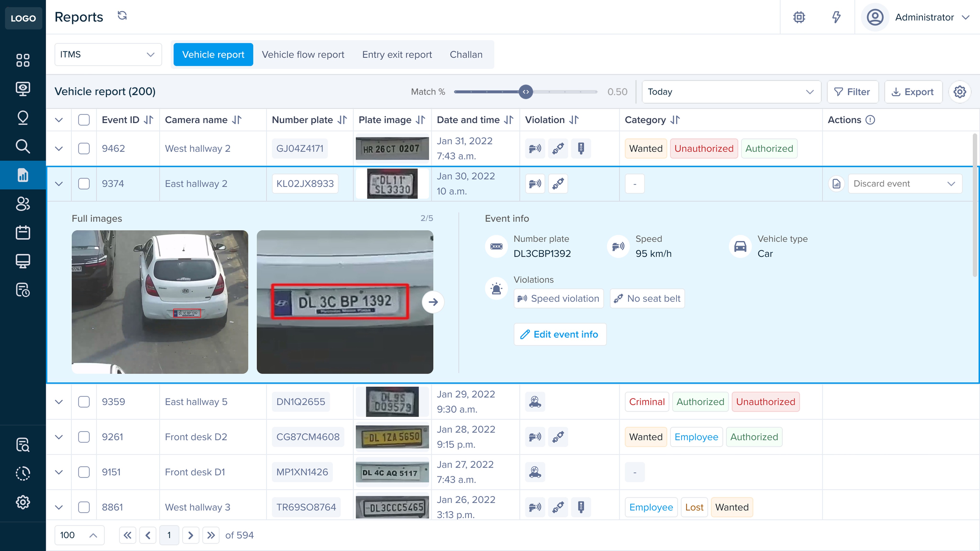
Task: Expand the Today date range dropdown
Action: (x=731, y=92)
